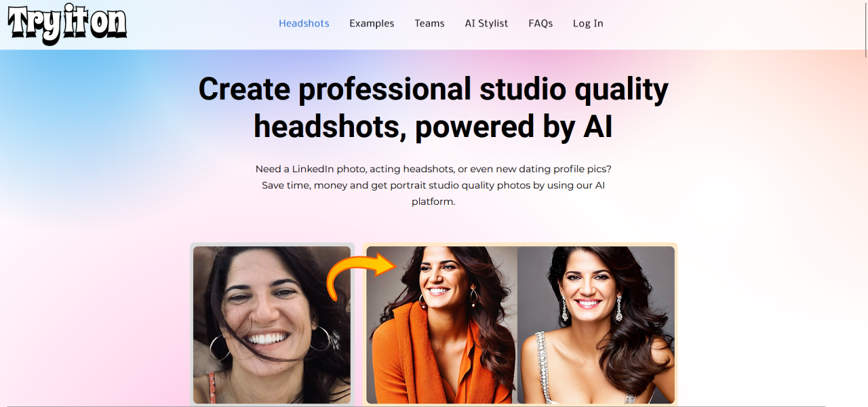
Task: Click the word "platform." in the description
Action: tap(433, 201)
